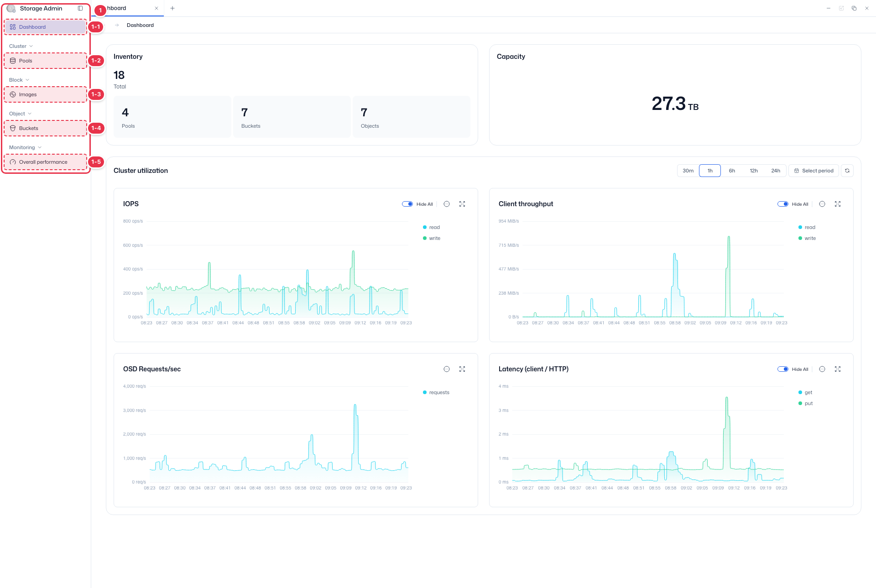
Task: Collapse the Object section
Action: [x=20, y=114]
